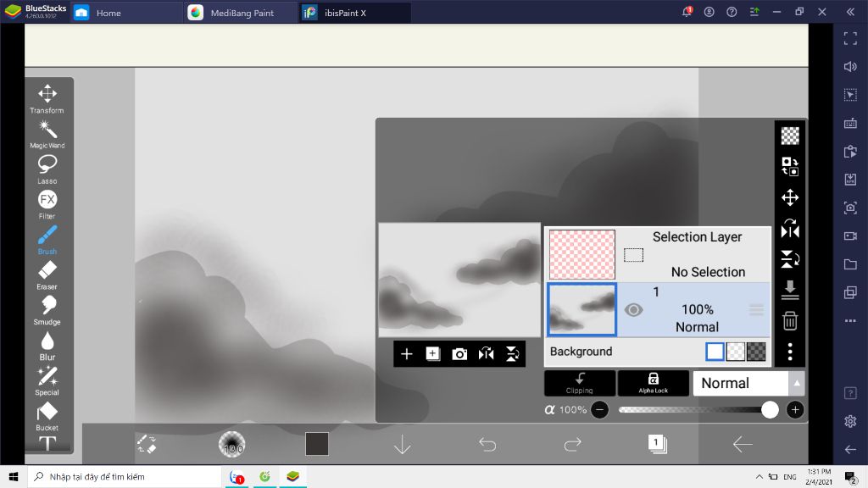868x488 pixels.
Task: Open the Windows Start menu
Action: tap(14, 476)
